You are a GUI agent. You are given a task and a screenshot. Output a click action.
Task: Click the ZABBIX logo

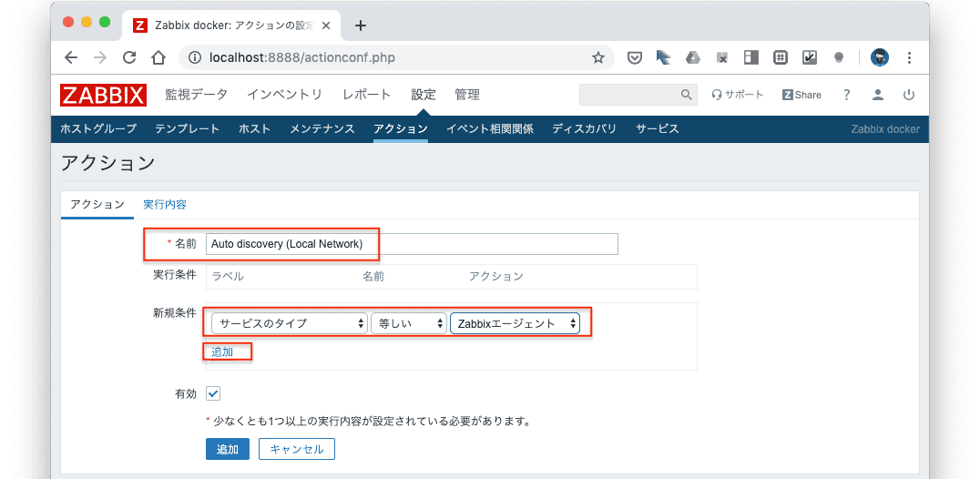point(103,95)
